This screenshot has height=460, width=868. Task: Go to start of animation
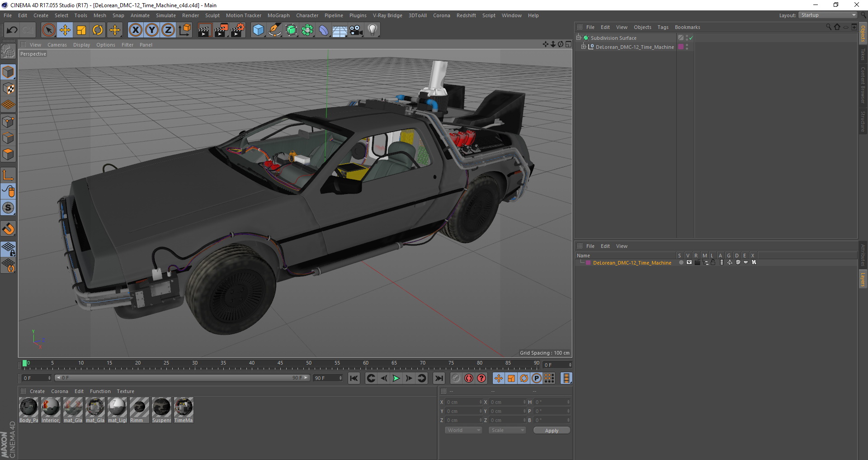354,378
